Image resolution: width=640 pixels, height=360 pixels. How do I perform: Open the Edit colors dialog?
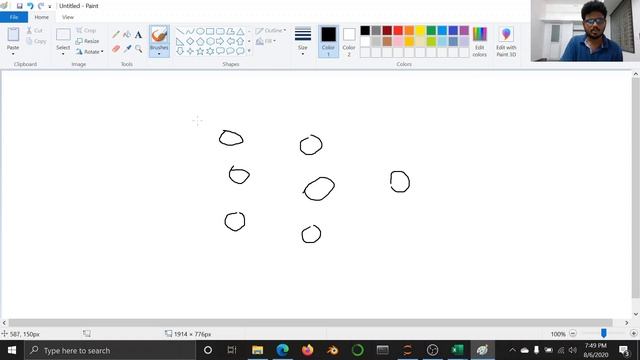click(x=480, y=42)
